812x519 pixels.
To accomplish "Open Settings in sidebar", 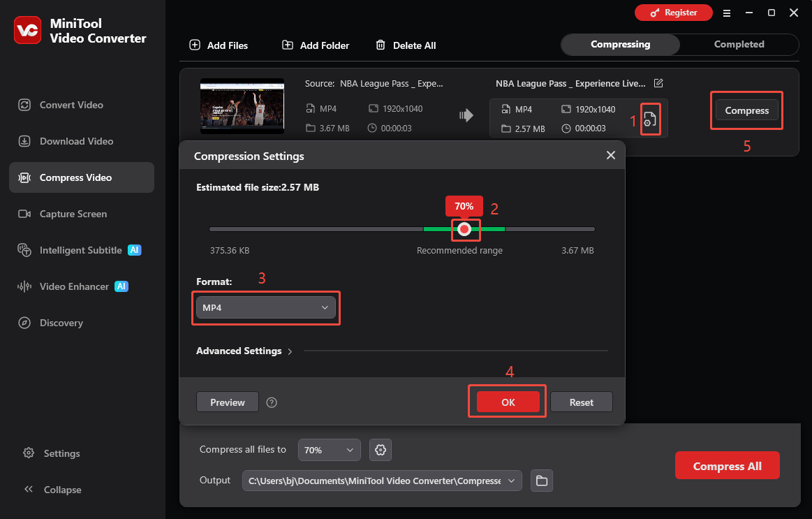I will tap(52, 453).
